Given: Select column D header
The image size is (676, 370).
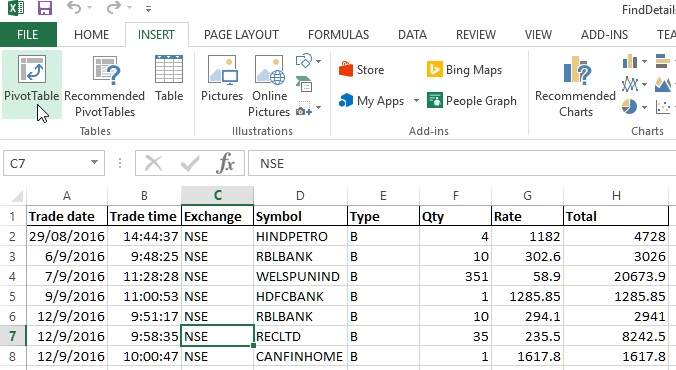Looking at the screenshot, I should tap(300, 196).
